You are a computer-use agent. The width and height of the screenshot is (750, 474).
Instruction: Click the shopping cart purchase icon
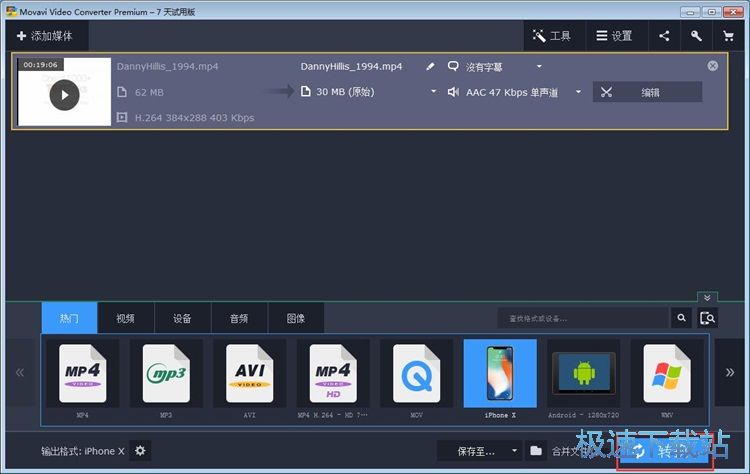click(728, 36)
